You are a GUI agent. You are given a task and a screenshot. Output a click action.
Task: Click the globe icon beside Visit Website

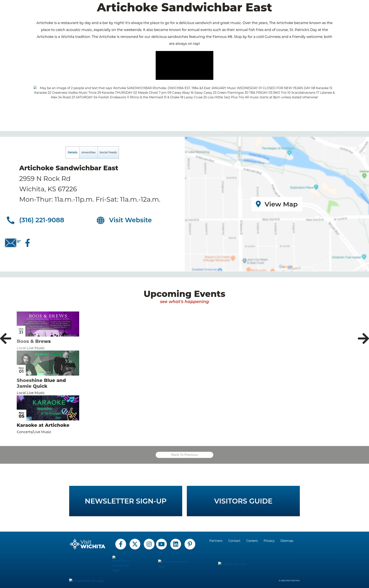coord(101,220)
